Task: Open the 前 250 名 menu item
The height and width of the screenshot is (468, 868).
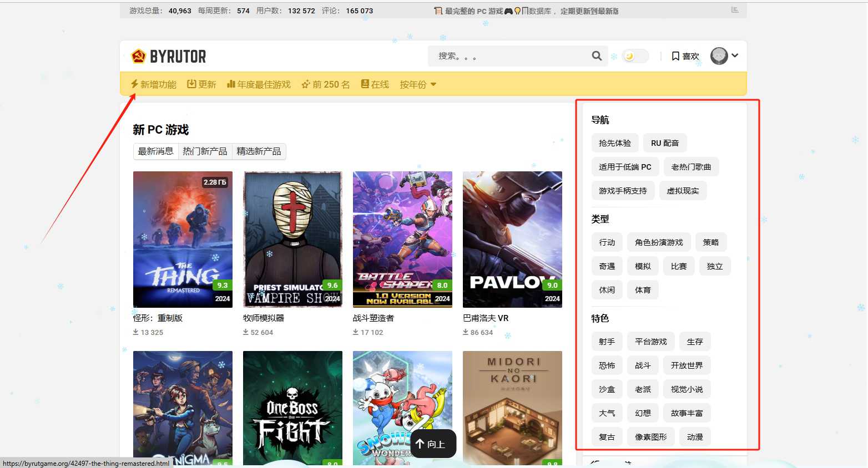Action: (326, 84)
